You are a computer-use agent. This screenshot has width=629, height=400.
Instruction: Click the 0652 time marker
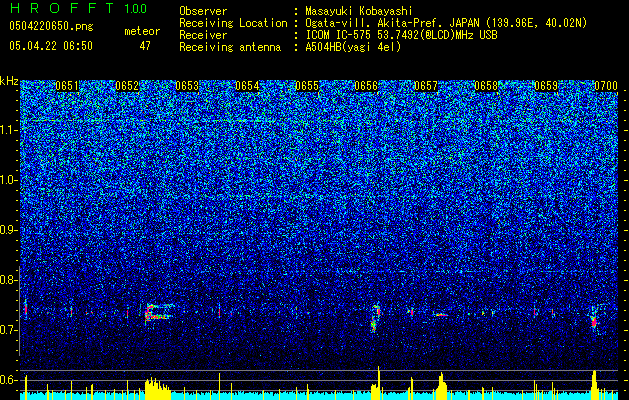[127, 86]
